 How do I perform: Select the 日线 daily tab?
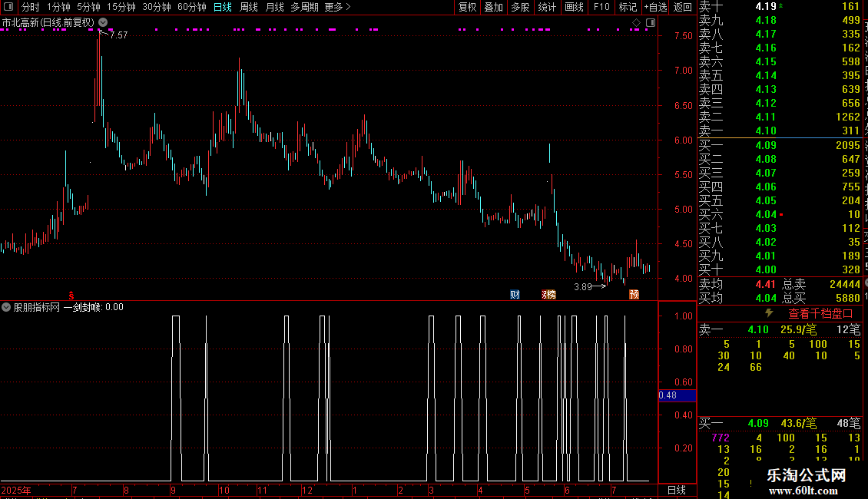pyautogui.click(x=223, y=7)
